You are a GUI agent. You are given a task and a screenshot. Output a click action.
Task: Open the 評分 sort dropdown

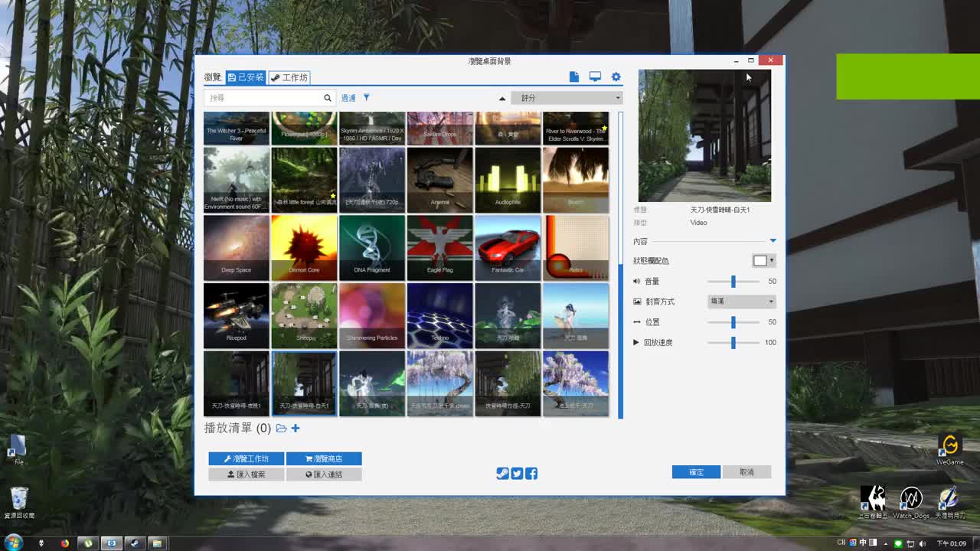click(x=567, y=98)
